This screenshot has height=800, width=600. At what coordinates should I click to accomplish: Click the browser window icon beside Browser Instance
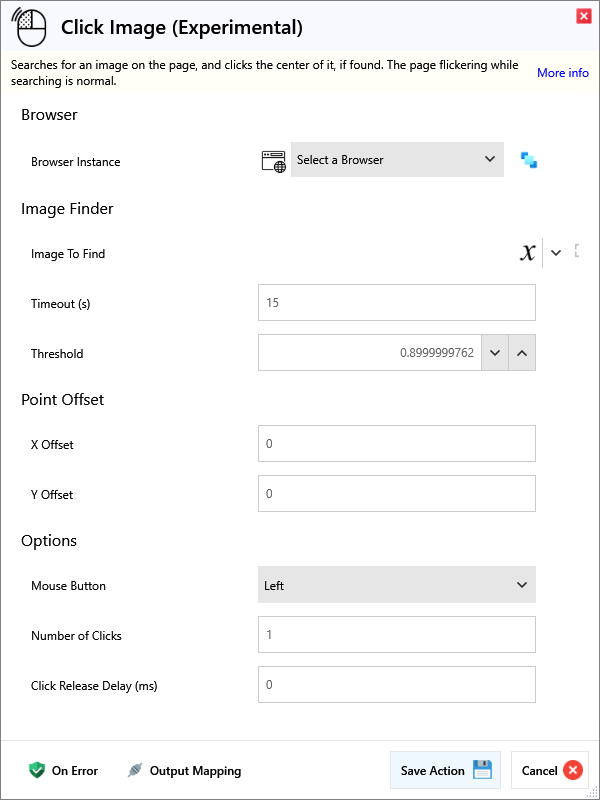tap(273, 160)
